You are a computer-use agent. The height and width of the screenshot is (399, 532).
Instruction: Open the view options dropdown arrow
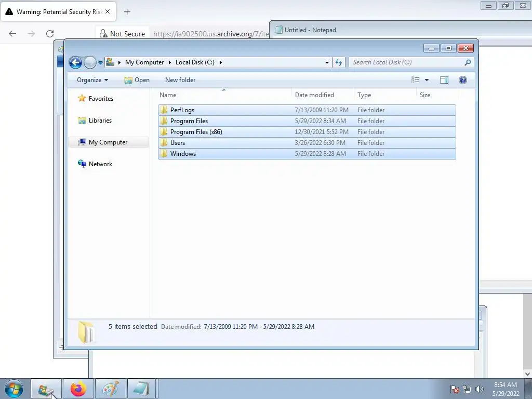[427, 80]
